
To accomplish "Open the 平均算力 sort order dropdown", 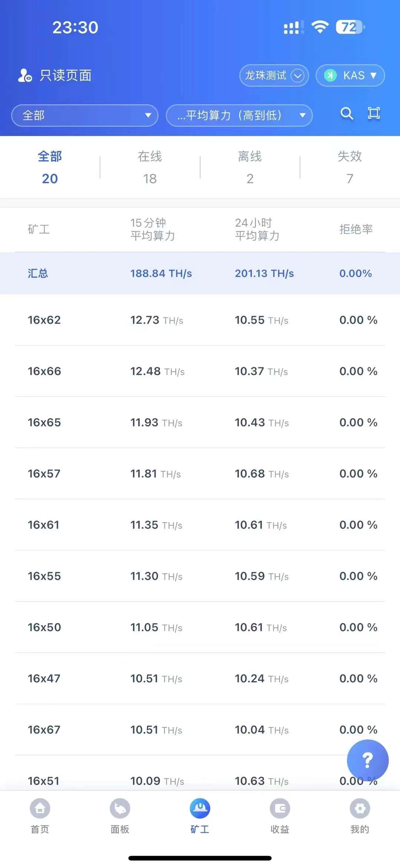I will pos(239,115).
